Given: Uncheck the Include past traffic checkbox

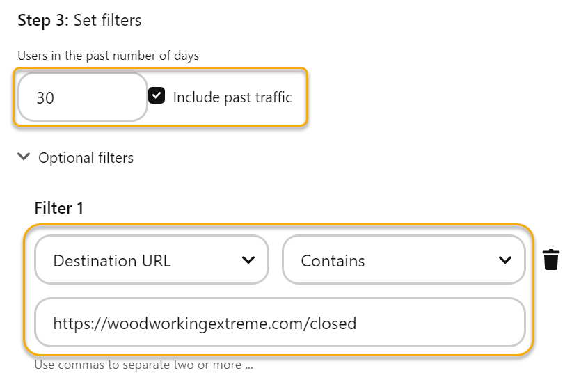Looking at the screenshot, I should [x=157, y=97].
